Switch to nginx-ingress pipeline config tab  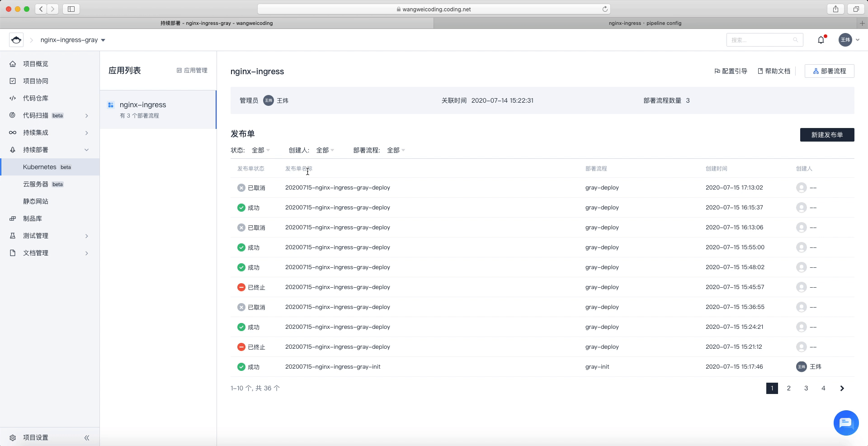point(645,23)
